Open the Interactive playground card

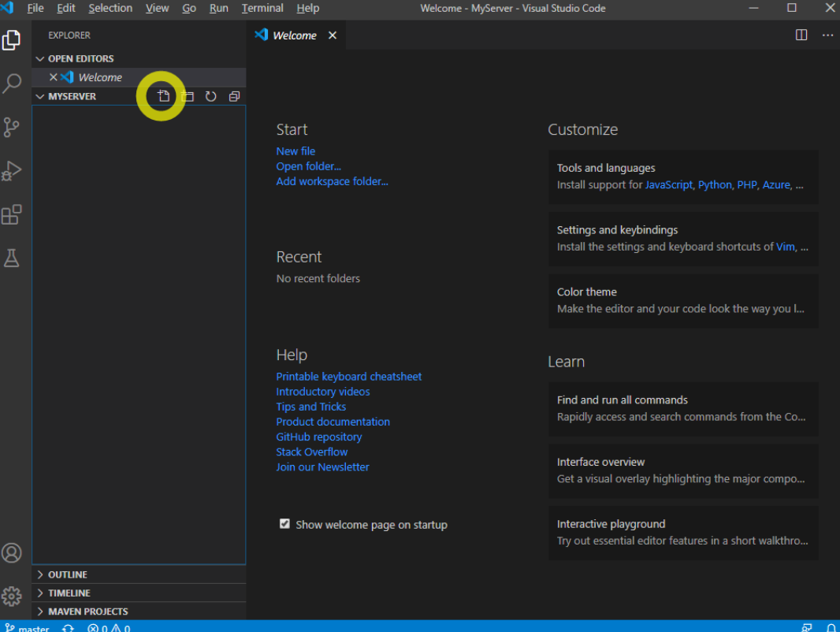click(683, 533)
